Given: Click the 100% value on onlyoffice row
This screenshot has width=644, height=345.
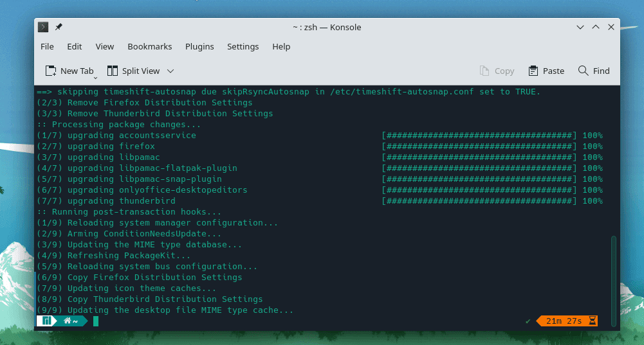Looking at the screenshot, I should (593, 190).
